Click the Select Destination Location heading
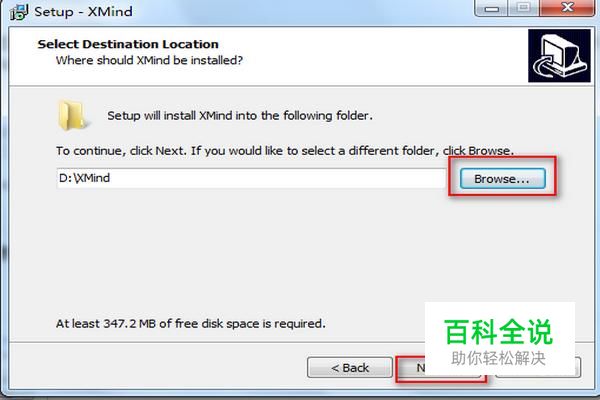Viewport: 600px width, 400px height. click(x=128, y=44)
